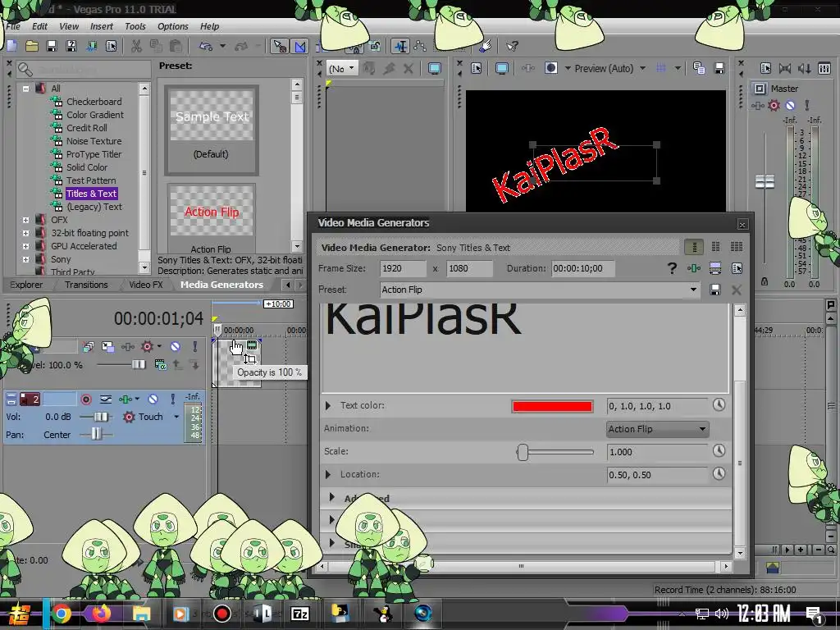Save preview snapshot to file

(x=719, y=68)
